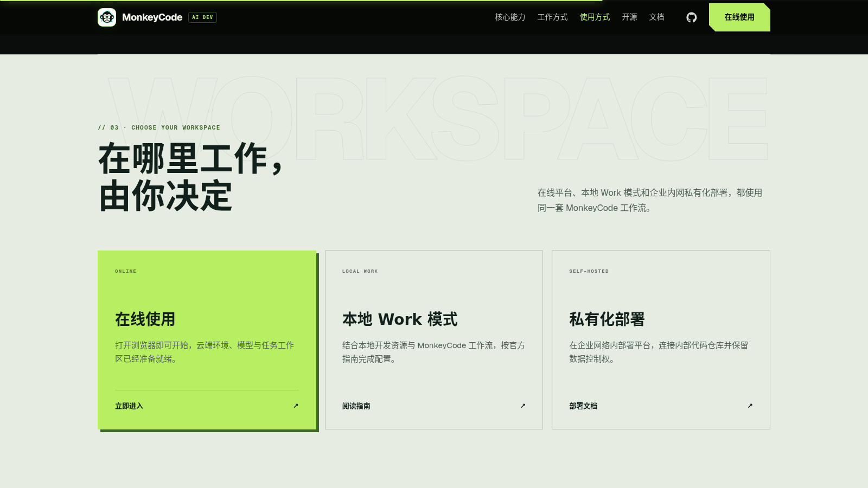The height and width of the screenshot is (488, 868).
Task: Open the GitHub repository icon
Action: pos(692,17)
